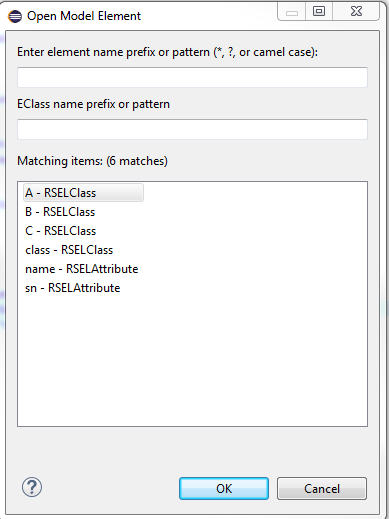This screenshot has height=519, width=389.
Task: Click the 'Enter element name prefix' label
Action: coord(167,52)
